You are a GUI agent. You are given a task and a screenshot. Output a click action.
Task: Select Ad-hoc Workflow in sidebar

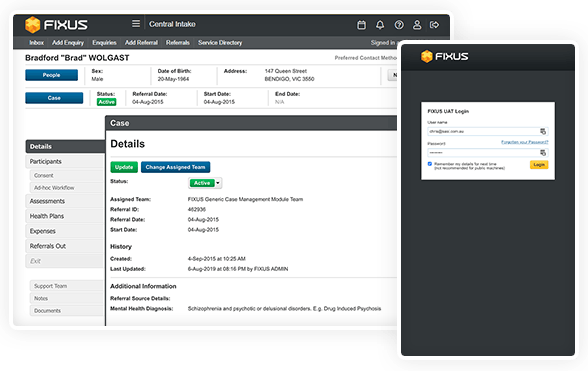coord(67,188)
